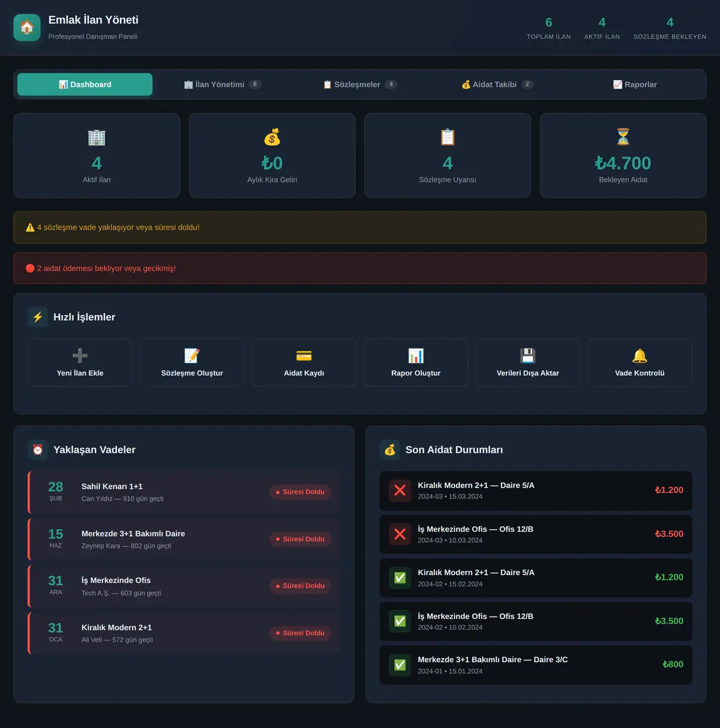Open the Merkezde 3+1 Bakımlı Daire deadline entry

[184, 539]
